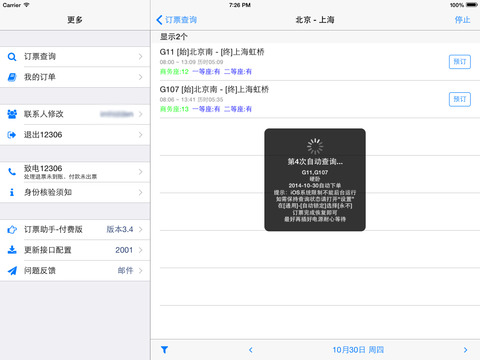Tap 预订 button for train G107
This screenshot has width=480, height=360.
click(x=460, y=99)
